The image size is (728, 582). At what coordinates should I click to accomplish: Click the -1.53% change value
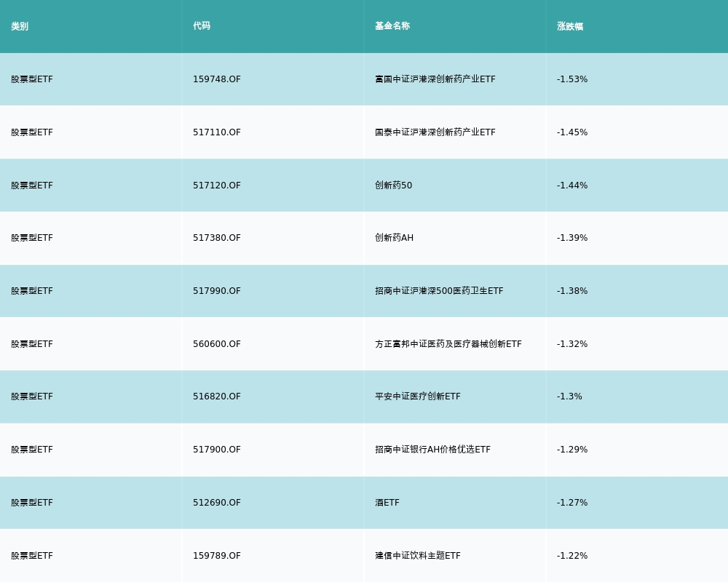tap(572, 79)
